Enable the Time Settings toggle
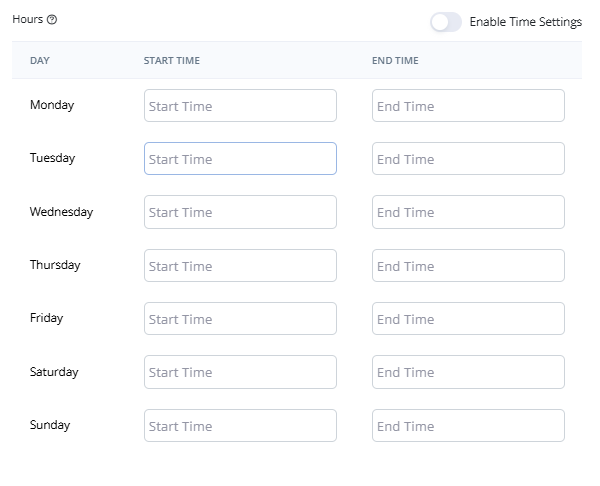 [446, 22]
